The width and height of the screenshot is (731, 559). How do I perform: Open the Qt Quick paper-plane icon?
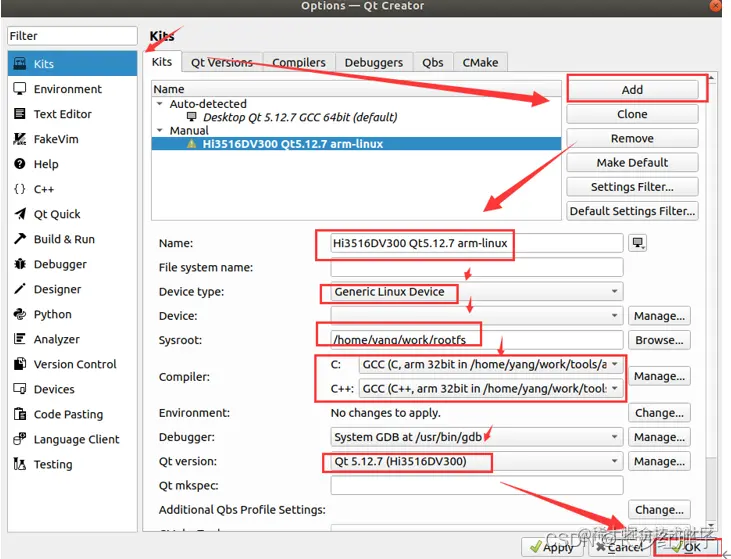coord(20,214)
